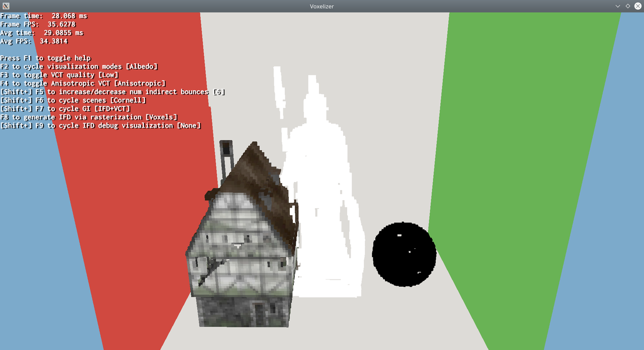Click the F5 indirect bounces [6] line
The width and height of the screenshot is (644, 350).
[113, 92]
